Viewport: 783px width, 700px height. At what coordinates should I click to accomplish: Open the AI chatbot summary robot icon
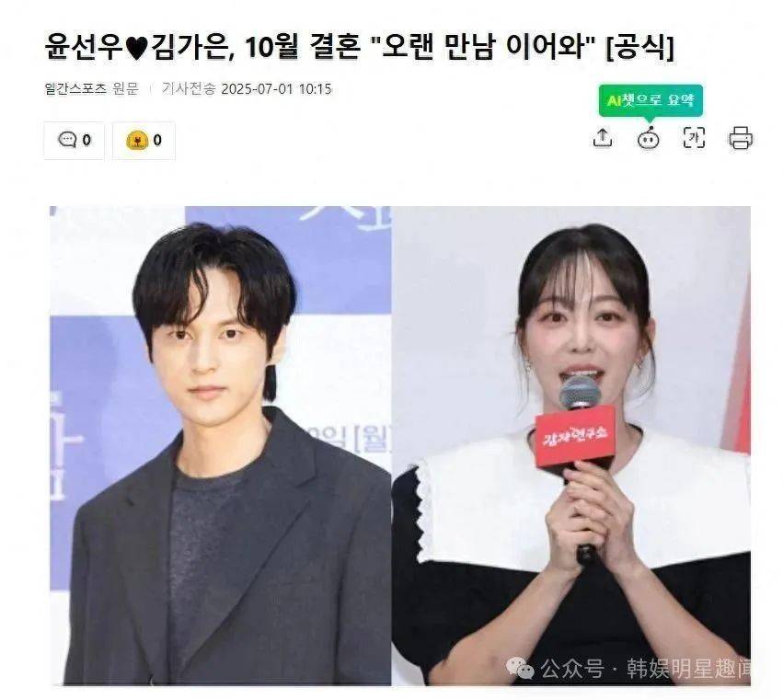pos(648,138)
